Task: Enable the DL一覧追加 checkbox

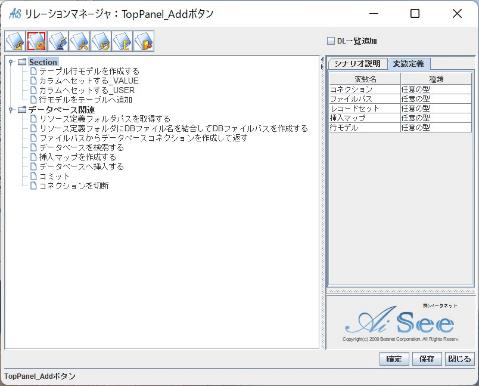Action: tap(330, 41)
